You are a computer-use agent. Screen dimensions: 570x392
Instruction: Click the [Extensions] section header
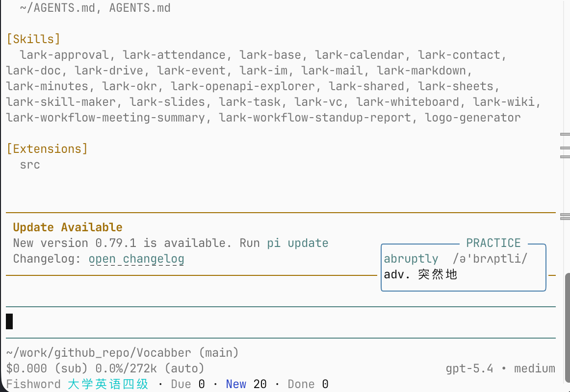pyautogui.click(x=47, y=149)
